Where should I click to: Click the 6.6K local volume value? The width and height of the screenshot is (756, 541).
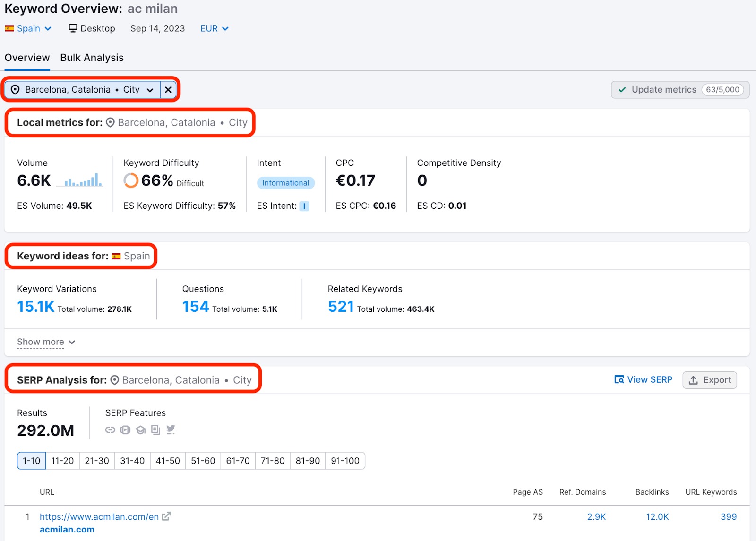tap(34, 180)
